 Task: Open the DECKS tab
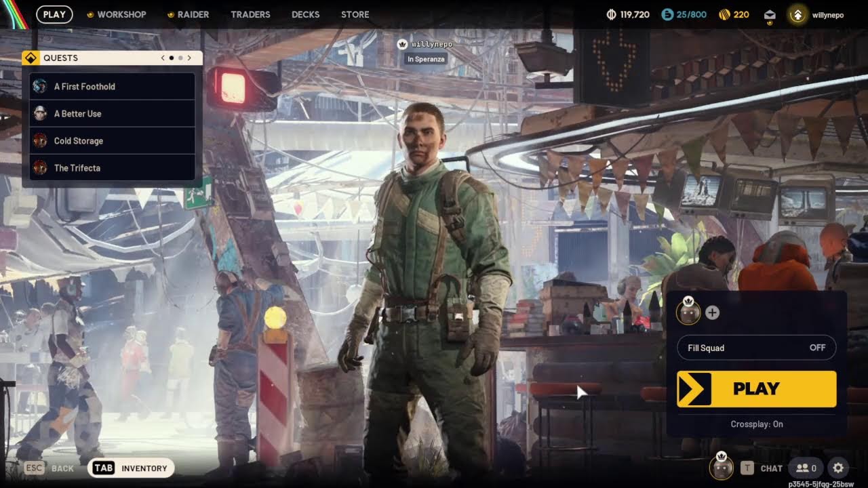coord(305,14)
